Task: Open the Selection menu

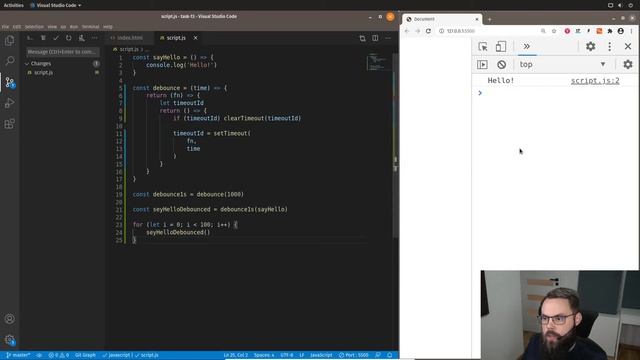Action: tap(34, 27)
